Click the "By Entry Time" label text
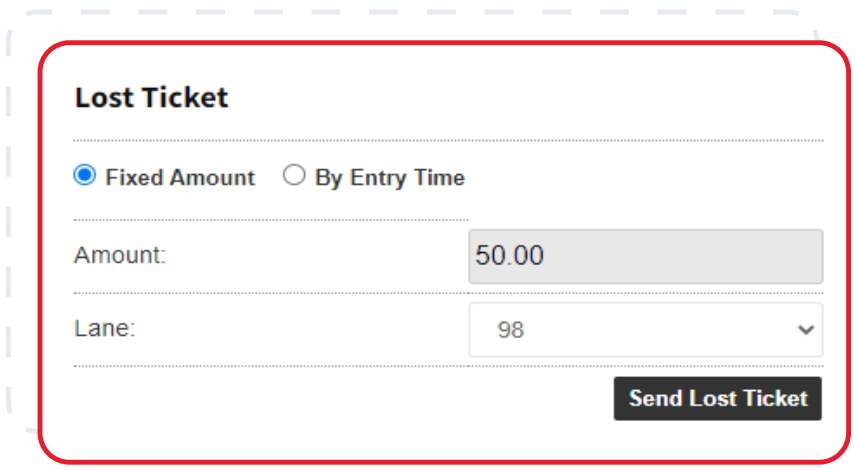 click(x=390, y=178)
